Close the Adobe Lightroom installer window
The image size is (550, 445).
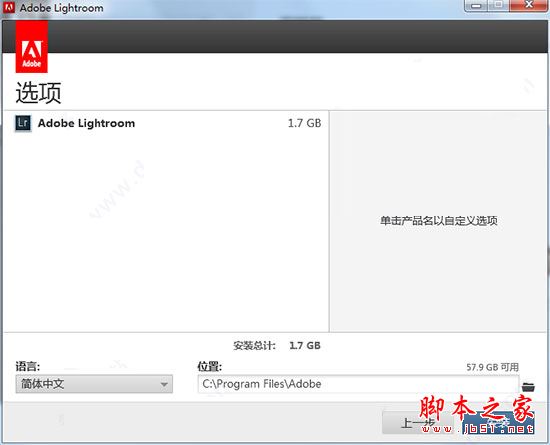[529, 6]
